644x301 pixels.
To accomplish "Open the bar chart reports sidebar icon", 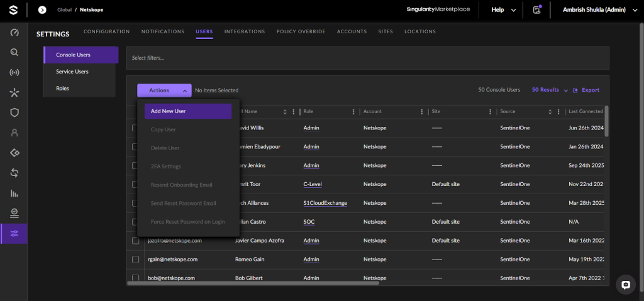I will coord(14,193).
